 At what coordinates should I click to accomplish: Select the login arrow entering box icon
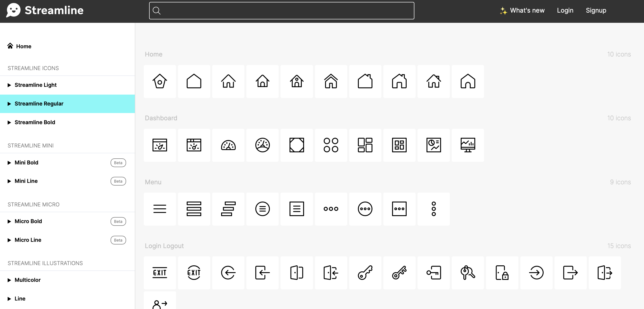point(262,273)
